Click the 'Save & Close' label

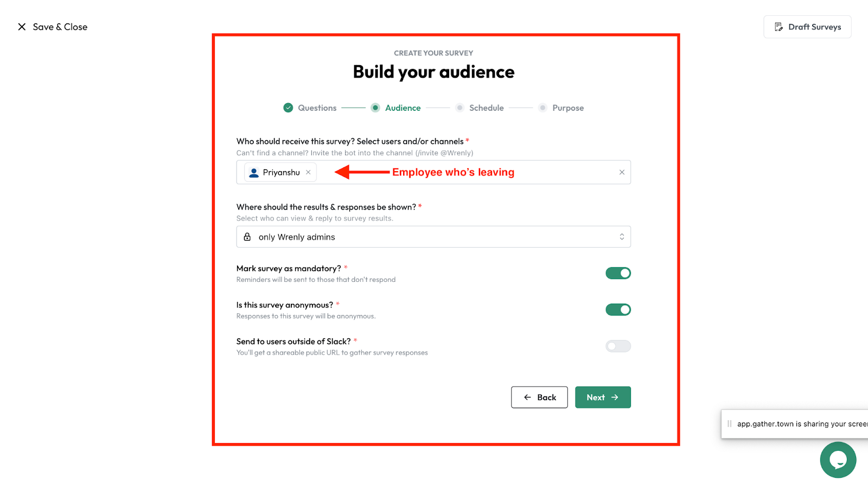(60, 27)
